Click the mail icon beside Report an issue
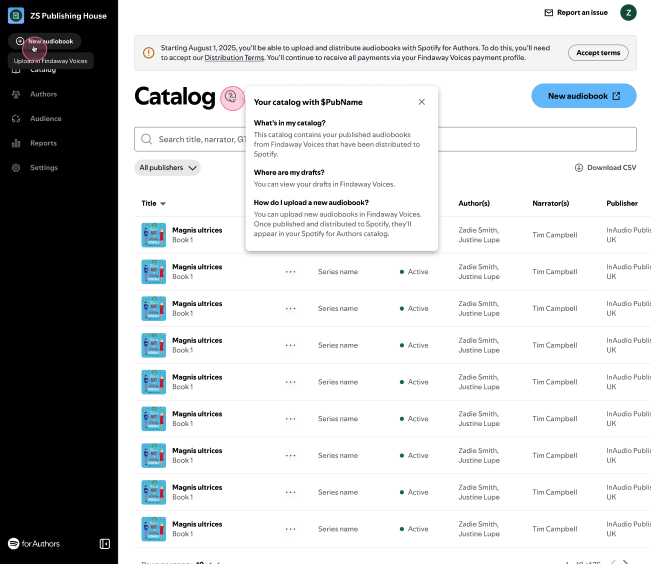The image size is (651, 564). (548, 12)
